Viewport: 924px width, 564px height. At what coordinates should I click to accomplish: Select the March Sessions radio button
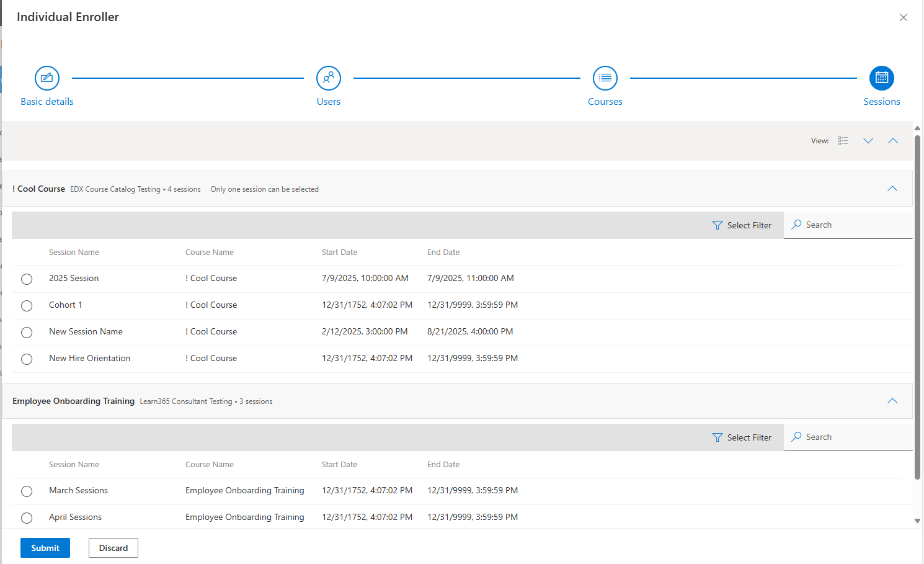(x=27, y=491)
